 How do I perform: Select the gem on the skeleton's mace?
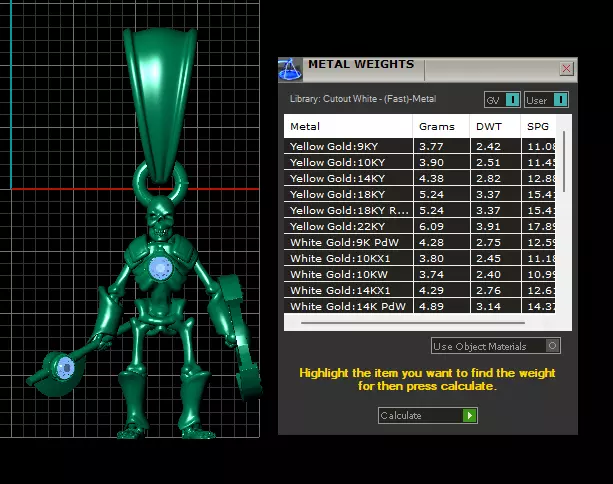coord(65,367)
